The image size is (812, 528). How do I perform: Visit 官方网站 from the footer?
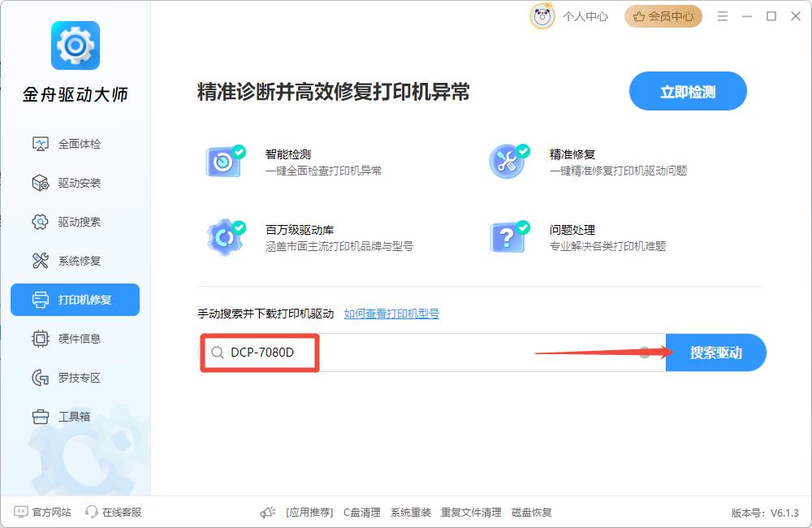click(44, 512)
